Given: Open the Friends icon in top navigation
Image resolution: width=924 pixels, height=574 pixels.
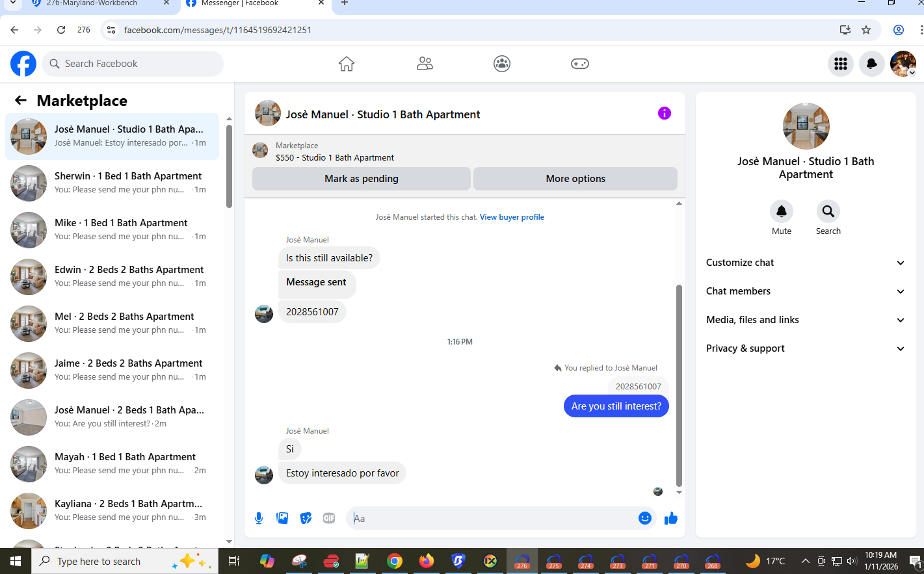Looking at the screenshot, I should (425, 64).
